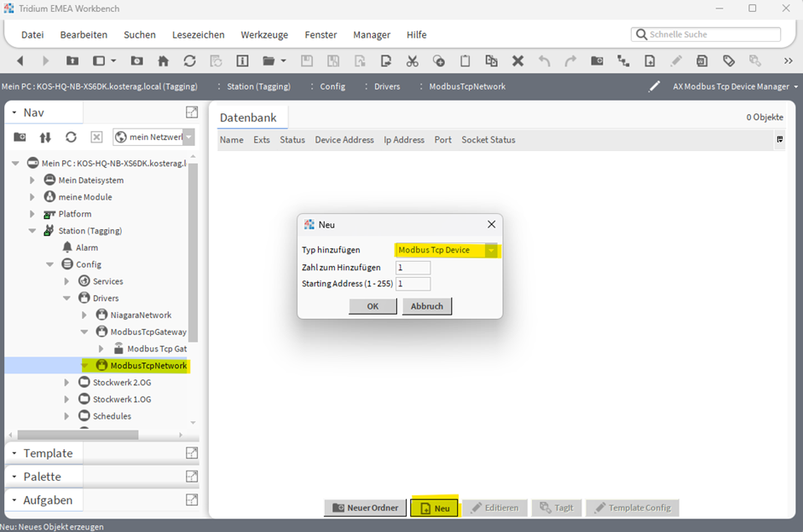Click the export document icon in toolbar
803x532 pixels.
[x=386, y=61]
